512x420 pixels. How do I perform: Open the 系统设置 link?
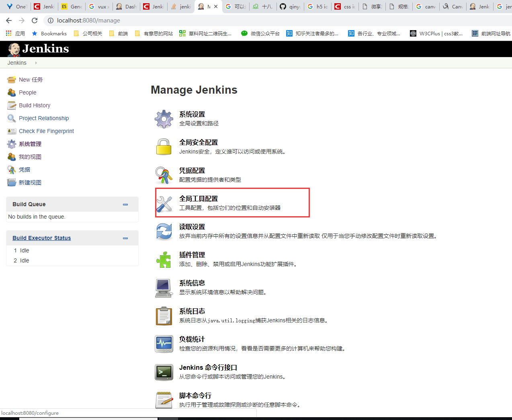(192, 115)
